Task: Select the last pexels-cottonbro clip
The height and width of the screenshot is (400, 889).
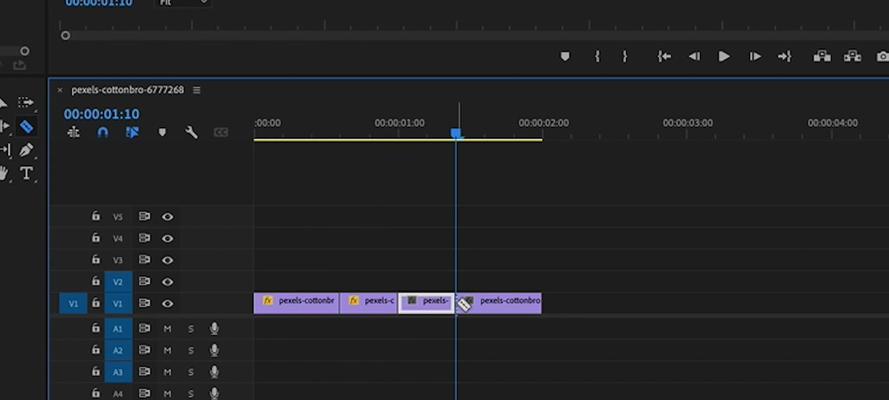Action: (x=499, y=303)
